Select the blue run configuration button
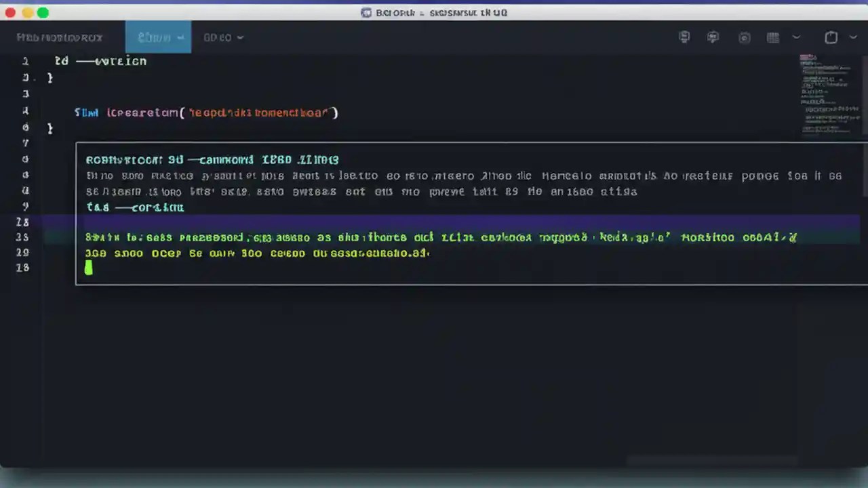Viewport: 868px width, 488px height. coord(154,37)
